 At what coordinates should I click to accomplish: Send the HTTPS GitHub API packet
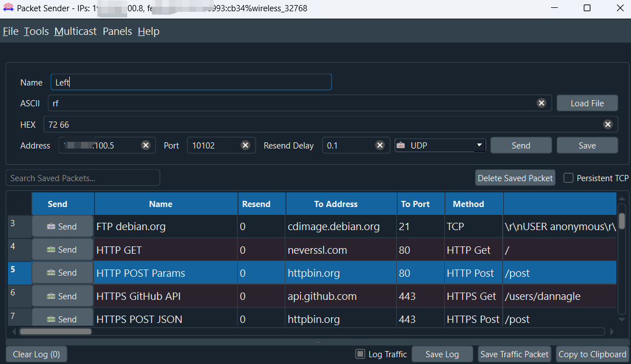(x=62, y=296)
